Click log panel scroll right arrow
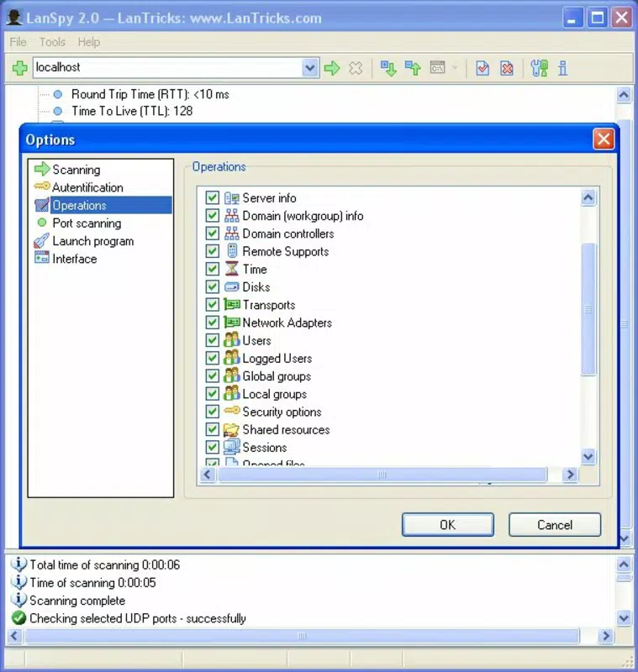This screenshot has width=638, height=672. (605, 636)
